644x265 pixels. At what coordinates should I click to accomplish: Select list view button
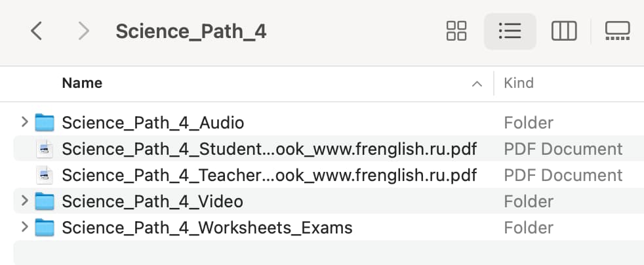pos(510,31)
